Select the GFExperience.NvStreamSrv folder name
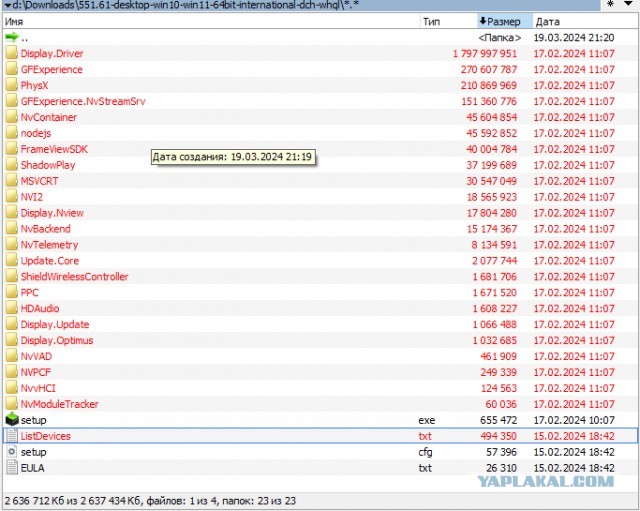This screenshot has height=511, width=640. (x=83, y=101)
